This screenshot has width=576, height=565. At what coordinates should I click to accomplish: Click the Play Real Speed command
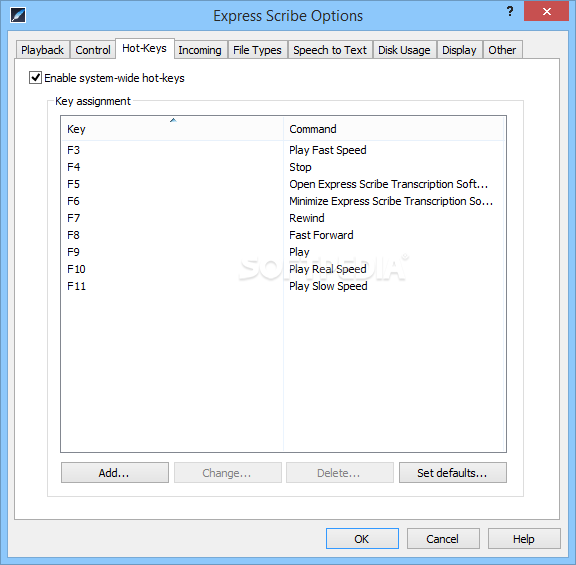point(328,269)
